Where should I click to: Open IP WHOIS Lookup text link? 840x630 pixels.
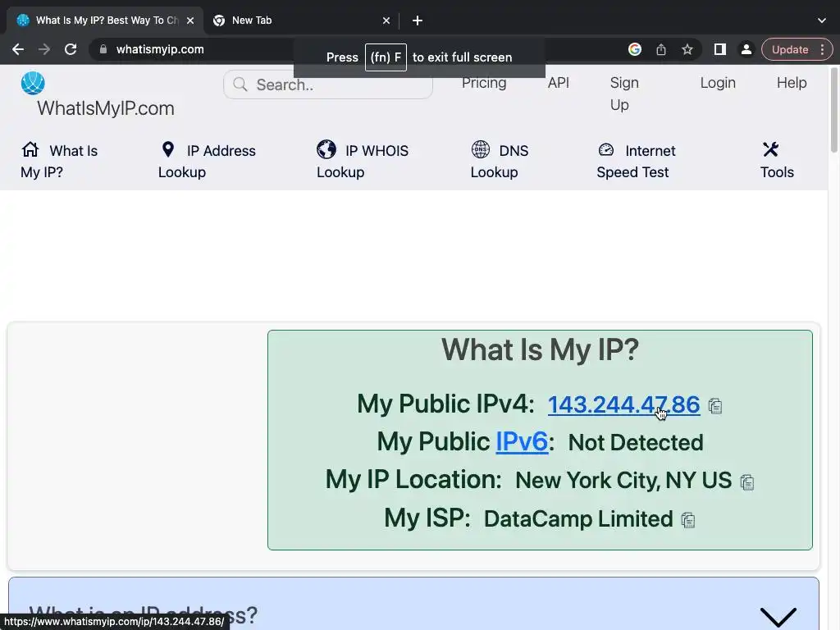click(363, 162)
